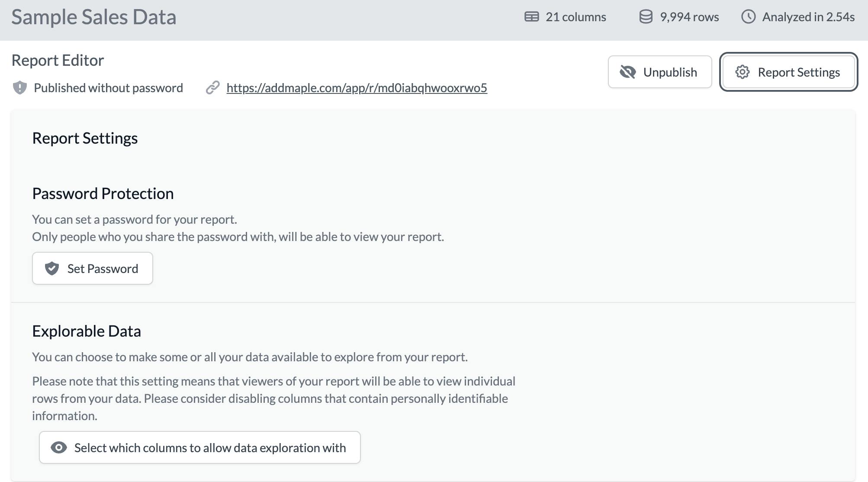Click the eye icon on the column selection button

[x=59, y=447]
